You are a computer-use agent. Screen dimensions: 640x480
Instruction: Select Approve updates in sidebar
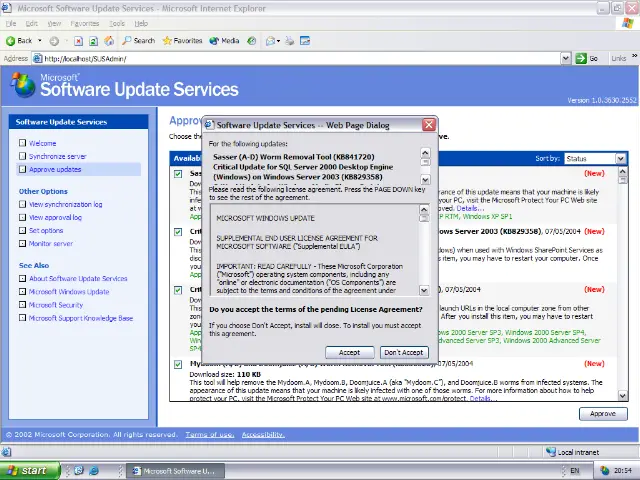(55, 169)
